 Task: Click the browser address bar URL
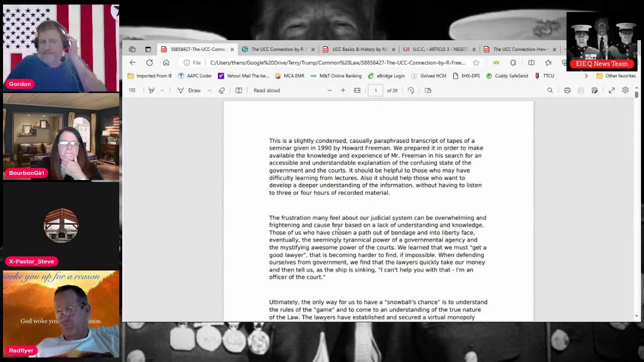click(x=338, y=63)
